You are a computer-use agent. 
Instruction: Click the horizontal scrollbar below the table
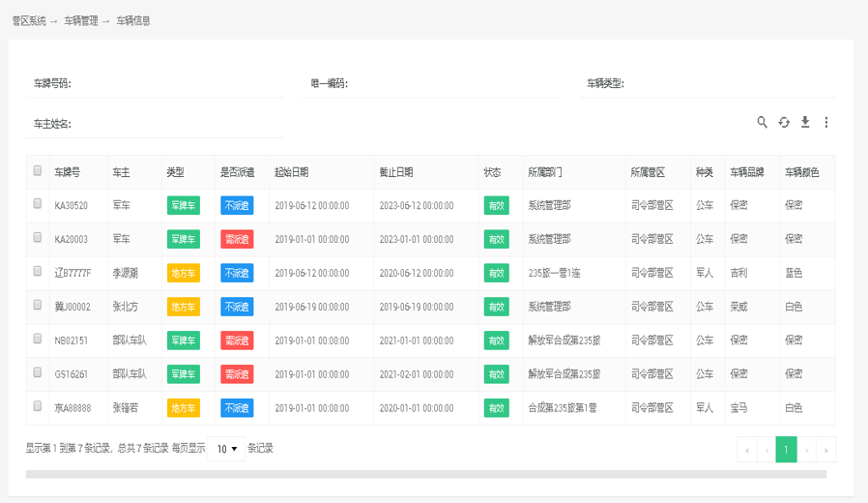(425, 474)
